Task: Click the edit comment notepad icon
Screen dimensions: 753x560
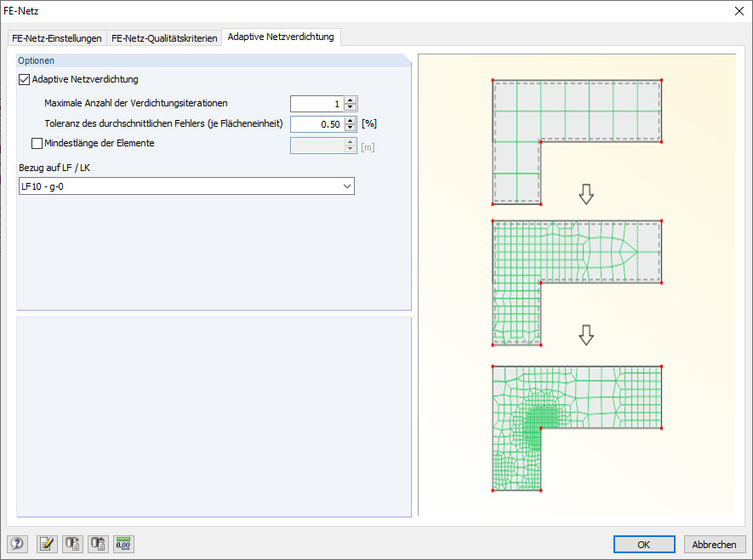Action: (x=47, y=544)
